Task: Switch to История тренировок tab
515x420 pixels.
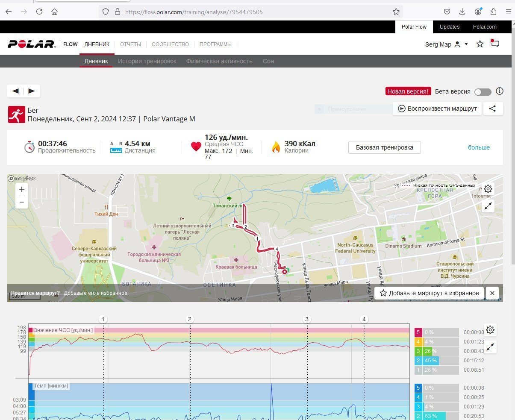Action: pyautogui.click(x=147, y=61)
